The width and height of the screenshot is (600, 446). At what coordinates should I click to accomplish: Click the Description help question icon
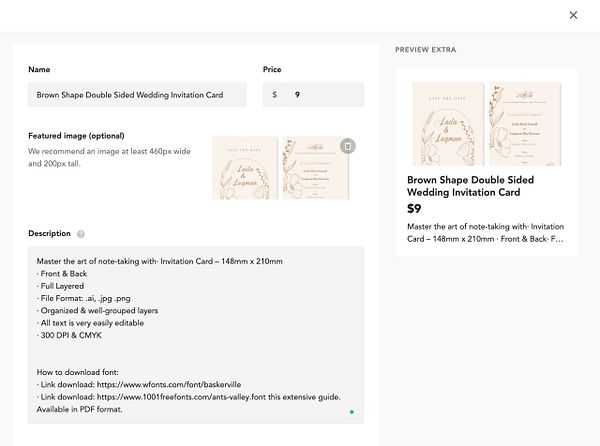click(81, 234)
